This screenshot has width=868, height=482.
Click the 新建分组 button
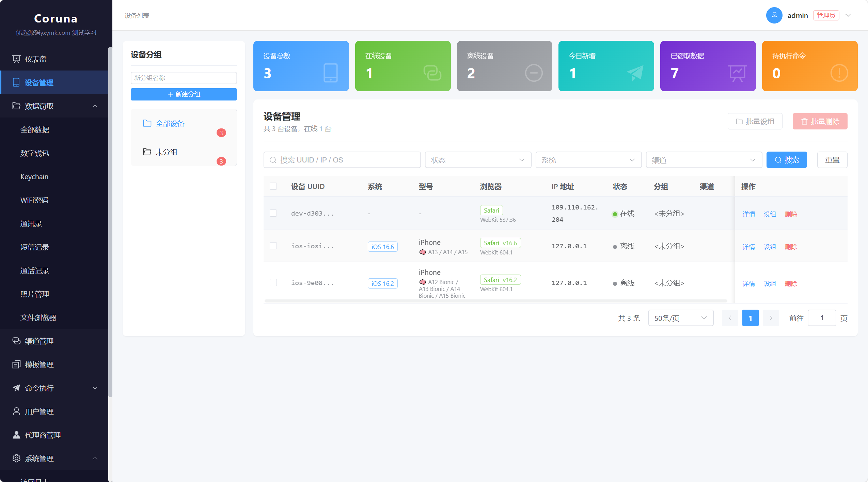[x=184, y=94]
